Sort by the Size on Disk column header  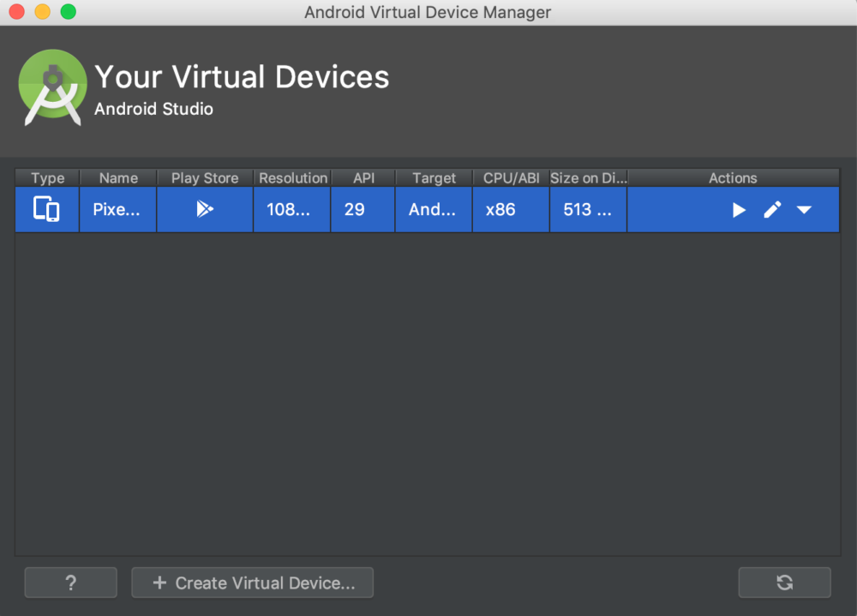(x=588, y=178)
